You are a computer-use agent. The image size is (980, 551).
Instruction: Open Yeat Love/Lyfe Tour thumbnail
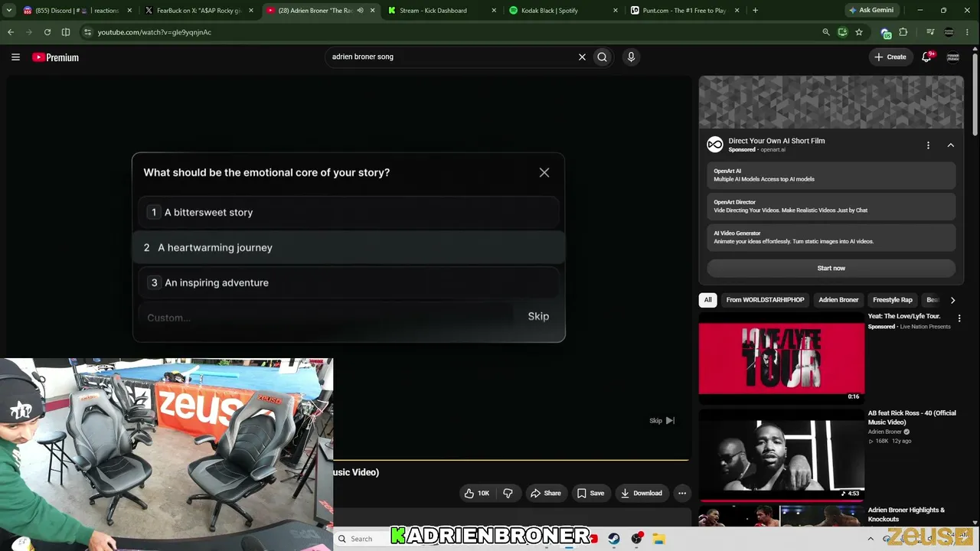[x=781, y=357]
